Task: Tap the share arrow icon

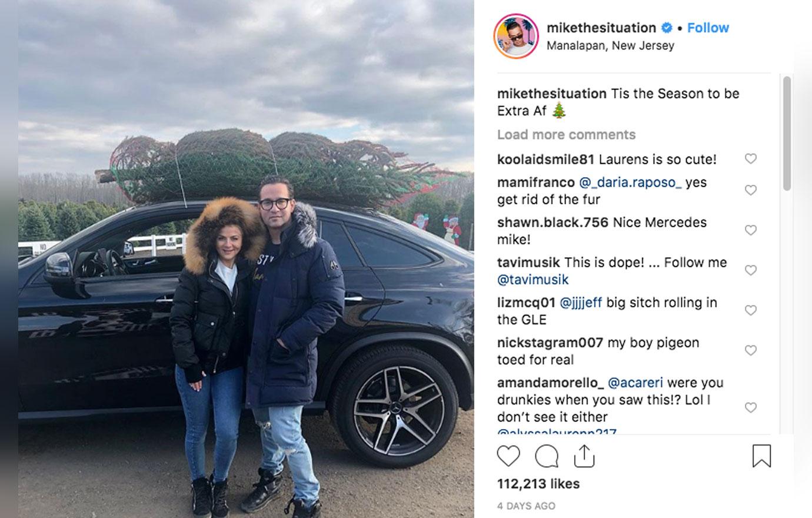Action: [584, 455]
